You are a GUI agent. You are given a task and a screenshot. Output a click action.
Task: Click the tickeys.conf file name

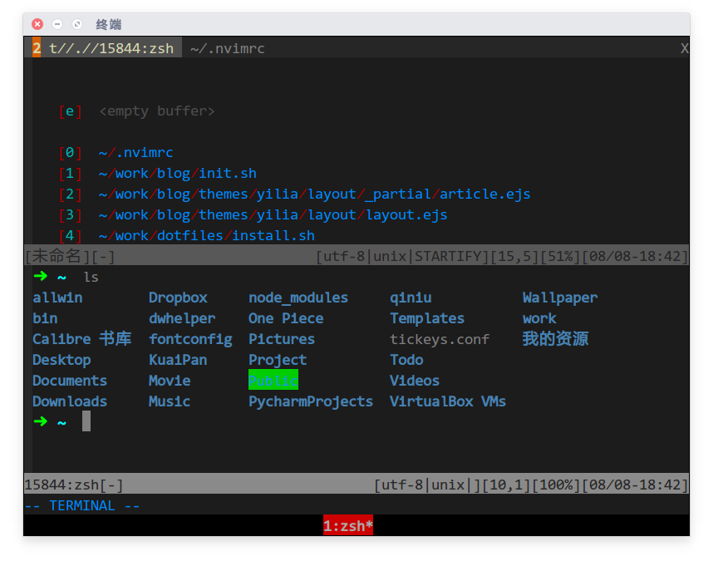[440, 339]
